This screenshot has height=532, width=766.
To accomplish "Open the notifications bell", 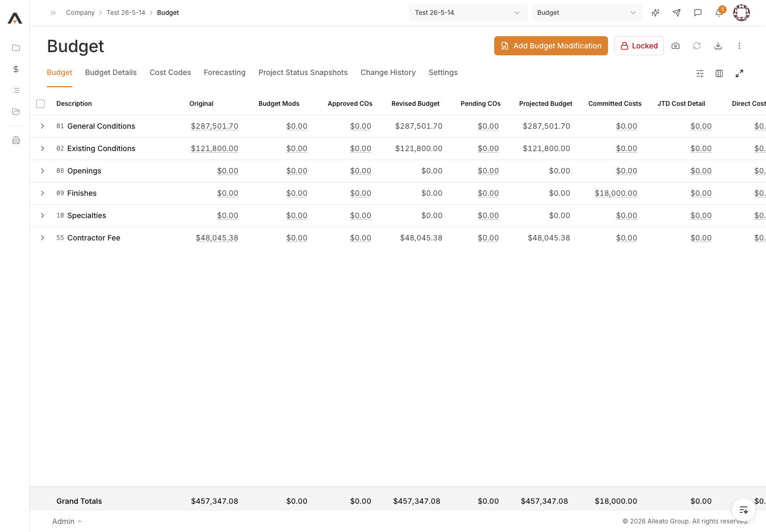I will (719, 13).
